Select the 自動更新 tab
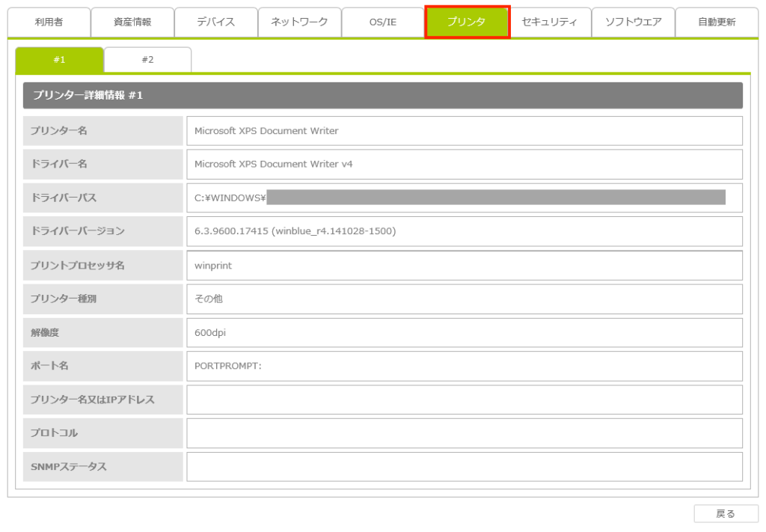Screen dimensions: 766x532 (717, 22)
